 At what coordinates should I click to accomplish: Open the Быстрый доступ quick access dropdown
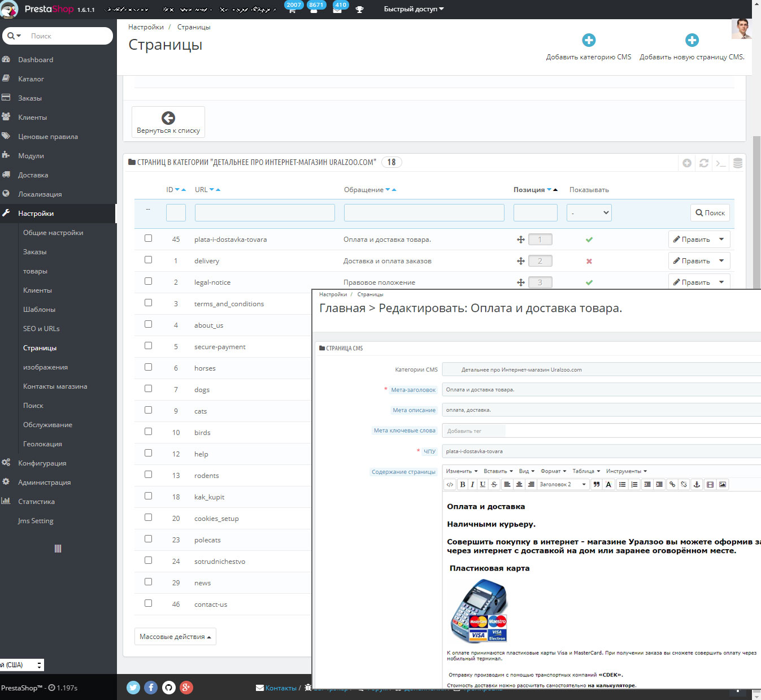click(414, 9)
